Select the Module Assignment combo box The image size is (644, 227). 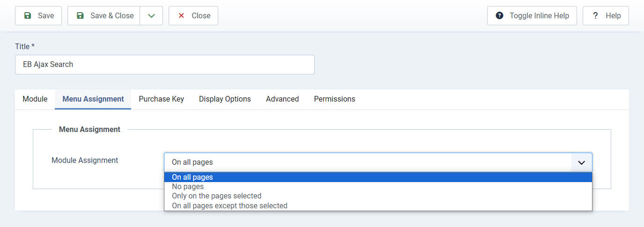tap(378, 162)
